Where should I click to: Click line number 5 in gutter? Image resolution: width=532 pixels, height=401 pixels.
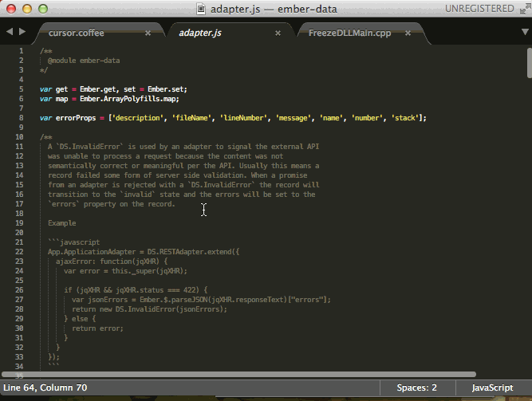[22, 89]
